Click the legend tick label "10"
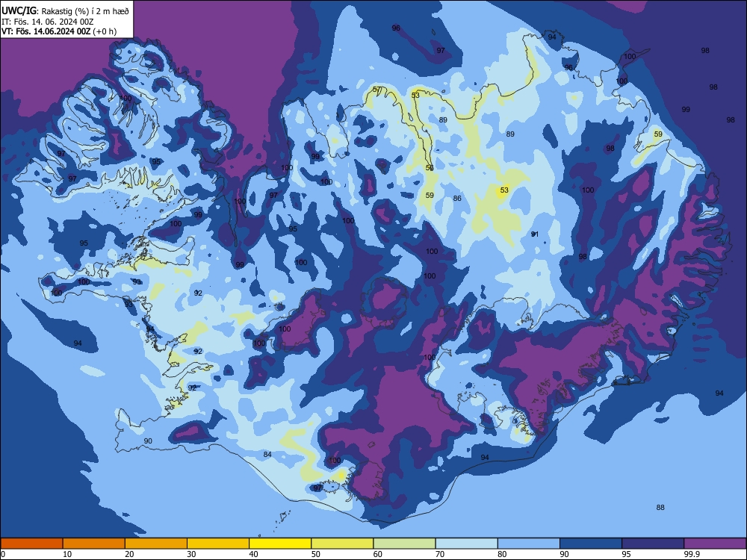This screenshot has height=560, width=747. pyautogui.click(x=67, y=554)
